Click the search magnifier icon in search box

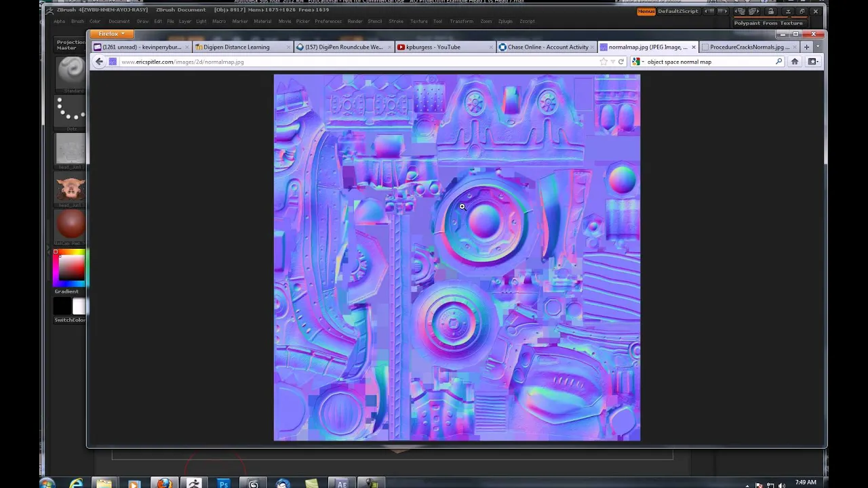tap(778, 62)
